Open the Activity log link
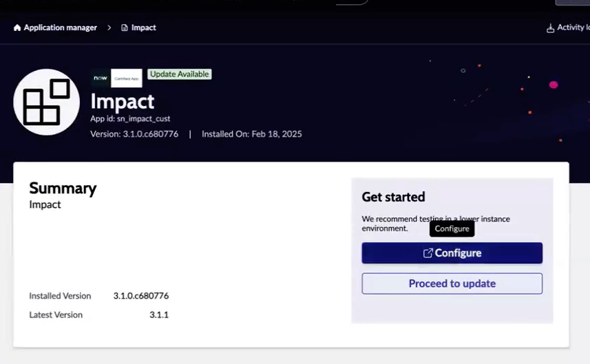 573,27
